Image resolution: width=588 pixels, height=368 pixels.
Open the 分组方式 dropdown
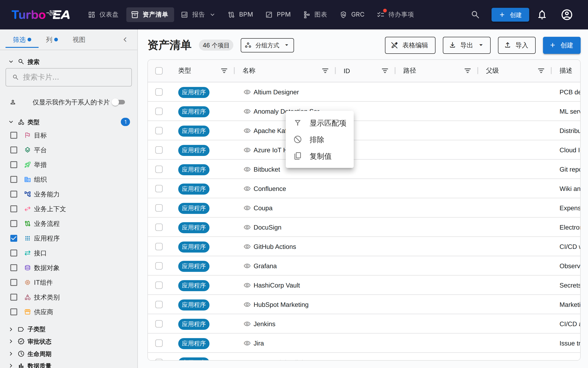pyautogui.click(x=267, y=45)
